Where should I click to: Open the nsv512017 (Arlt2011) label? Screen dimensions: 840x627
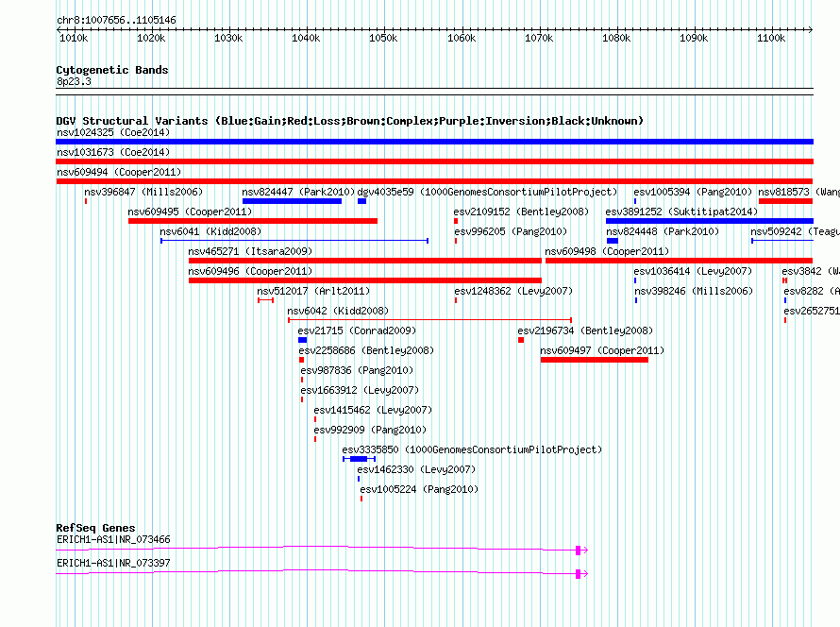[313, 291]
